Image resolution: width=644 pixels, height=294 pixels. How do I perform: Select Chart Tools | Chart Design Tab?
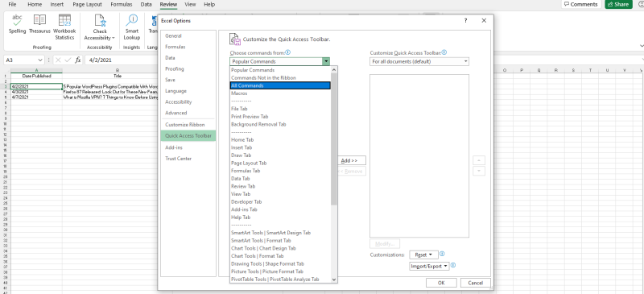(280, 248)
